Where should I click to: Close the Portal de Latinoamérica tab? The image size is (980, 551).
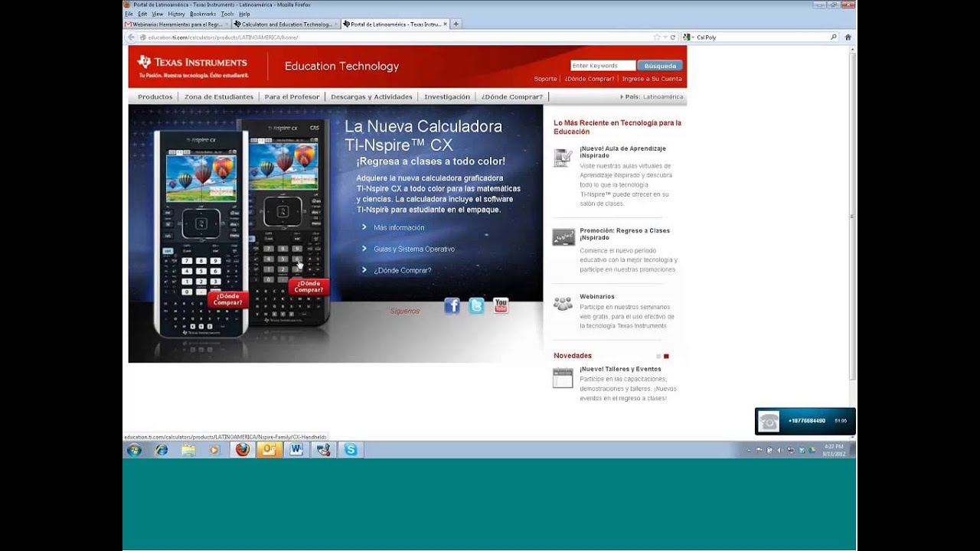[x=446, y=24]
